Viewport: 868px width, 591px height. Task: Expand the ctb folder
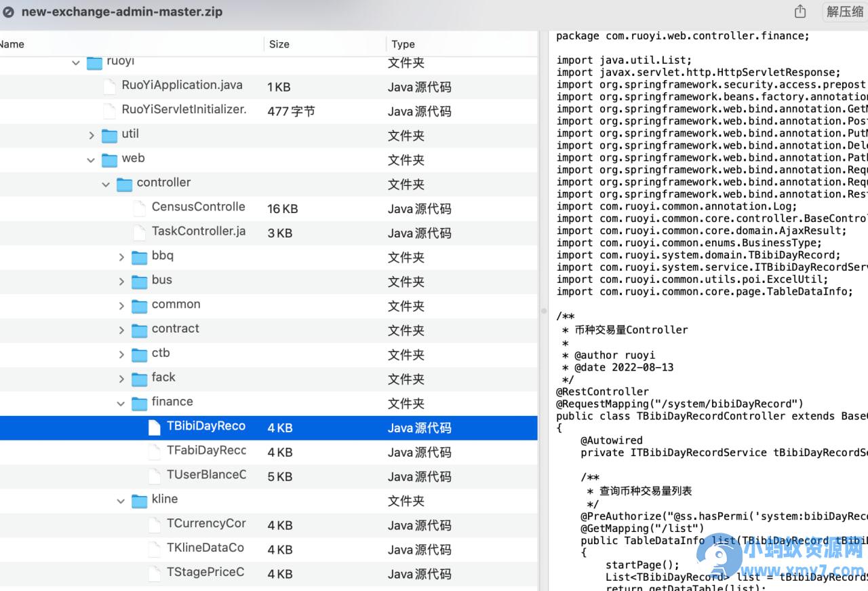click(x=121, y=355)
